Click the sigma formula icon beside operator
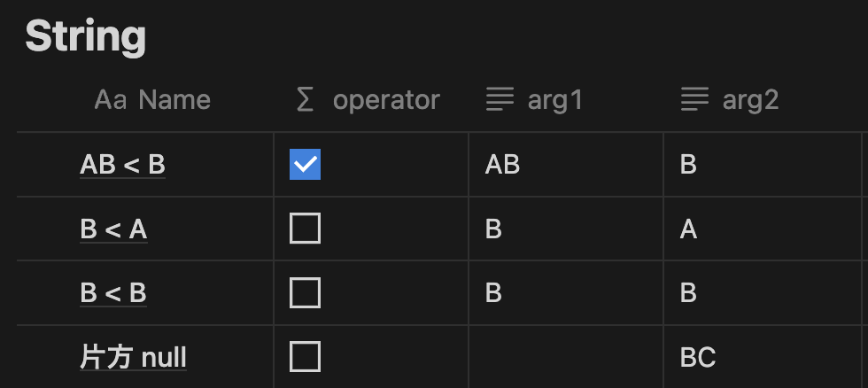 (305, 100)
